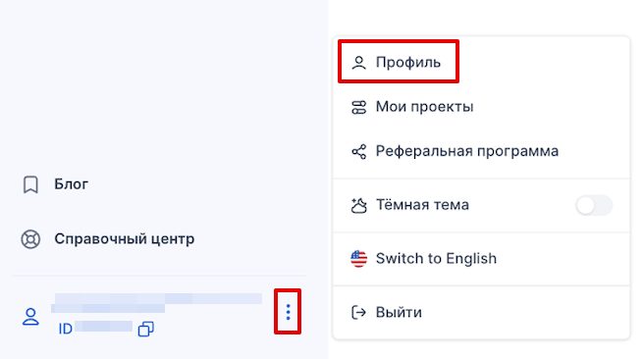Toggle the Тёмная тема switch on

pyautogui.click(x=594, y=205)
